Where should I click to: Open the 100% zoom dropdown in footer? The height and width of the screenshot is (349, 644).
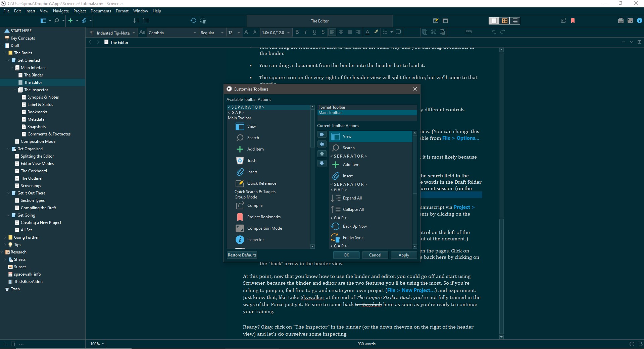(x=97, y=344)
